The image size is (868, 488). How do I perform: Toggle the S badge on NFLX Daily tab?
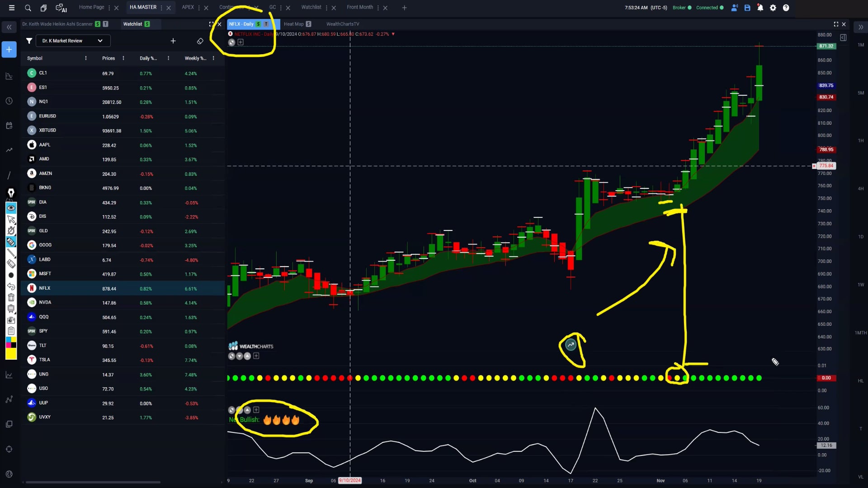[258, 24]
